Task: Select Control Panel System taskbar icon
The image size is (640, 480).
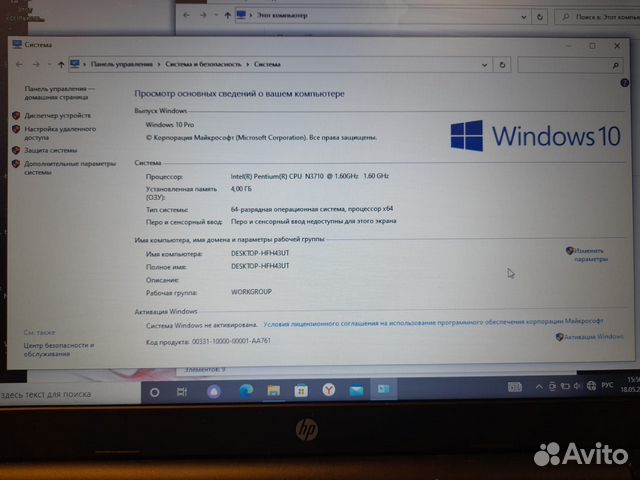Action: (x=384, y=389)
